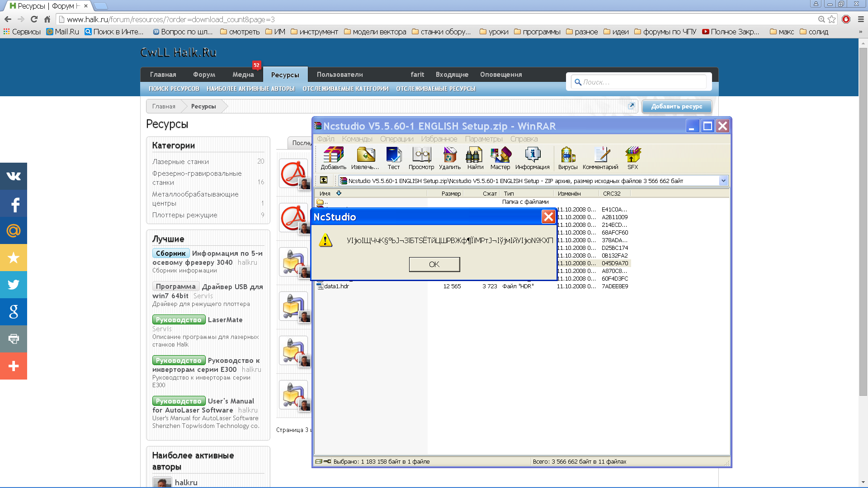Image resolution: width=868 pixels, height=488 pixels.
Task: Open the форумы по ЧПУ bookmarks folder
Action: [x=665, y=32]
